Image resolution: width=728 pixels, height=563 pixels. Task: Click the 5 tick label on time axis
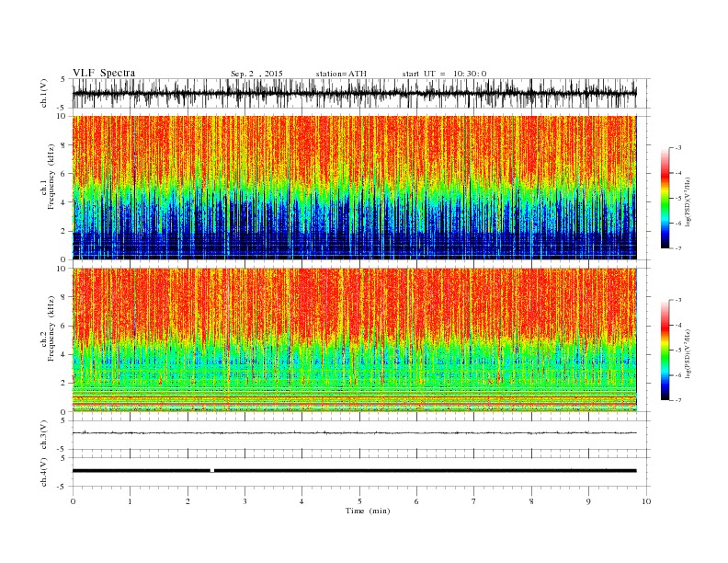[359, 501]
